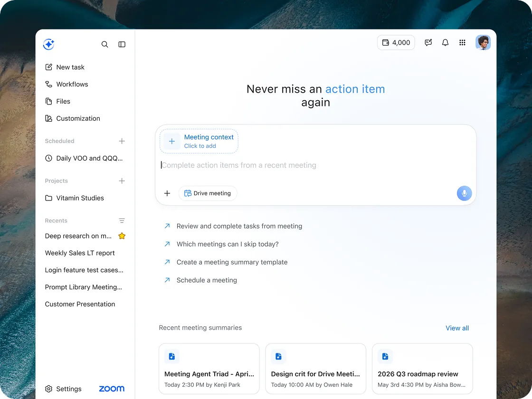Open the user profile avatar
The width and height of the screenshot is (532, 399).
(x=483, y=43)
